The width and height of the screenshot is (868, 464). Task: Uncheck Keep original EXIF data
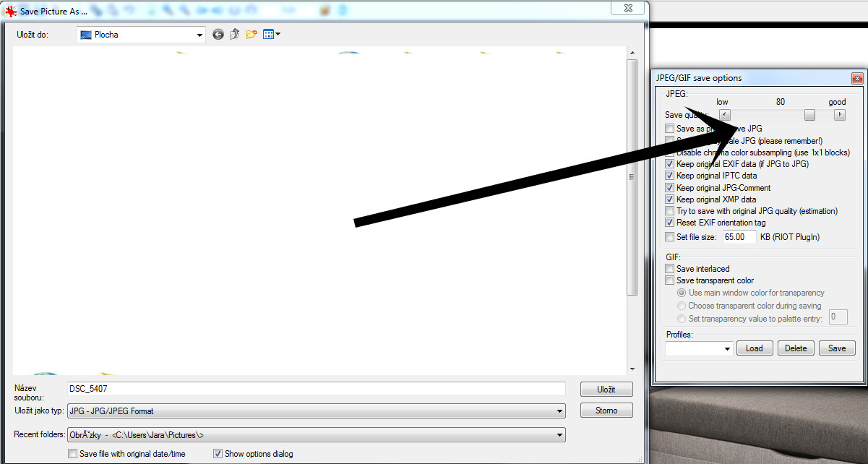(x=669, y=164)
